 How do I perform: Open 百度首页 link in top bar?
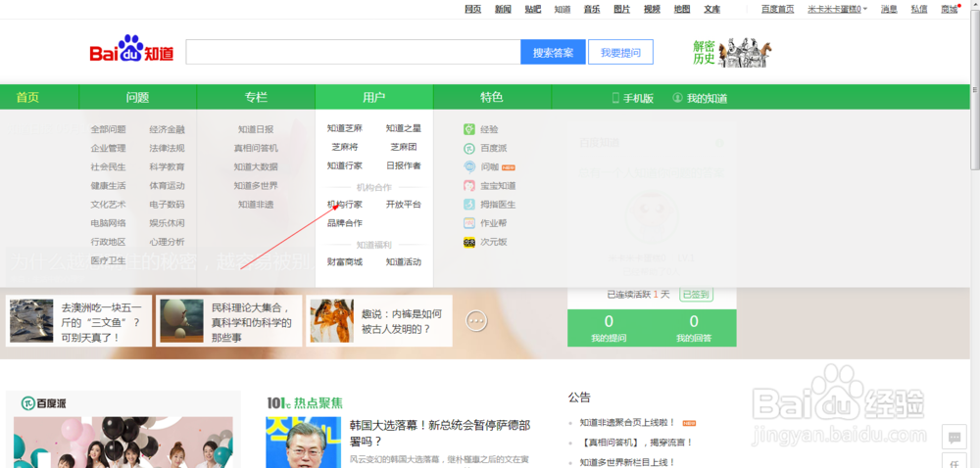[777, 9]
